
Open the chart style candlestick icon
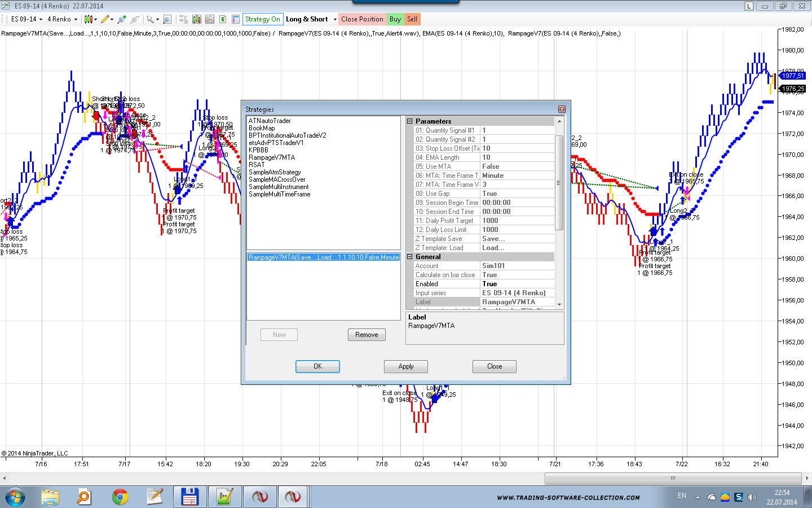89,19
